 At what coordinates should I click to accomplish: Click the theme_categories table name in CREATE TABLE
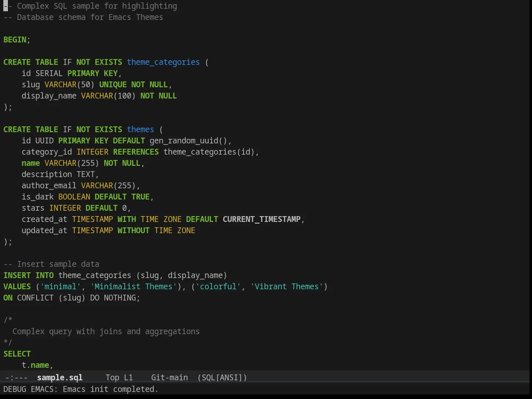(163, 62)
